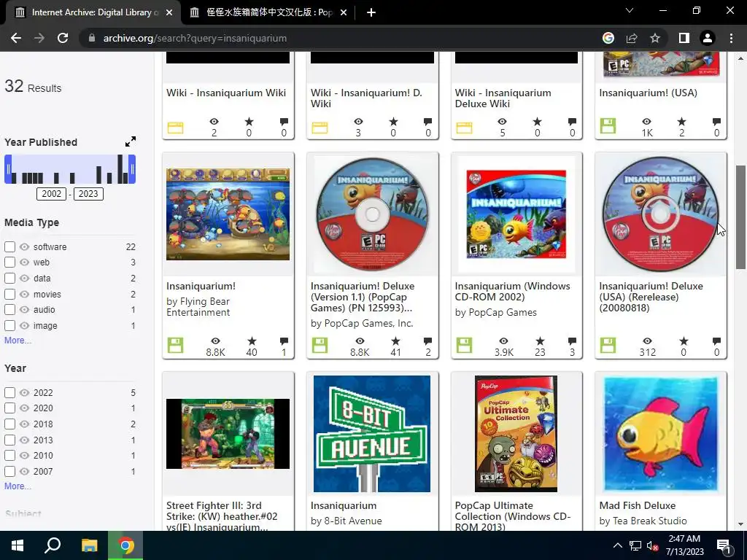
Task: Click the web media icon on Insaniquarium Wiki card
Action: point(175,128)
